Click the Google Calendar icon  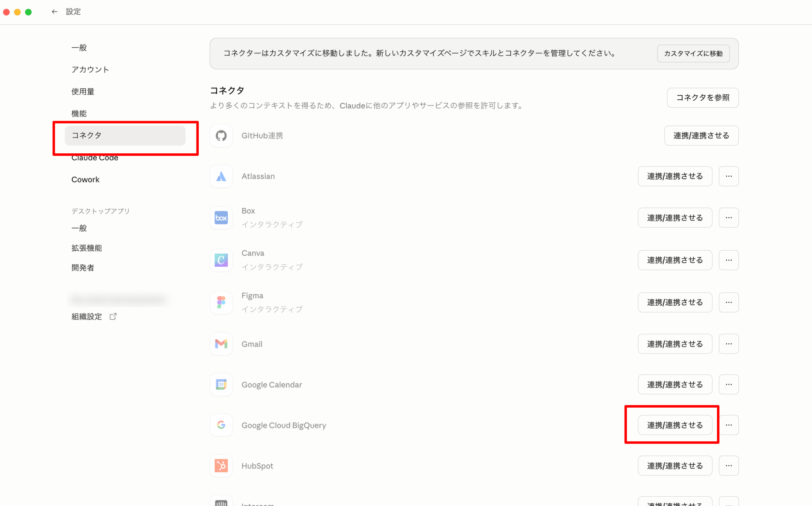[x=221, y=385]
